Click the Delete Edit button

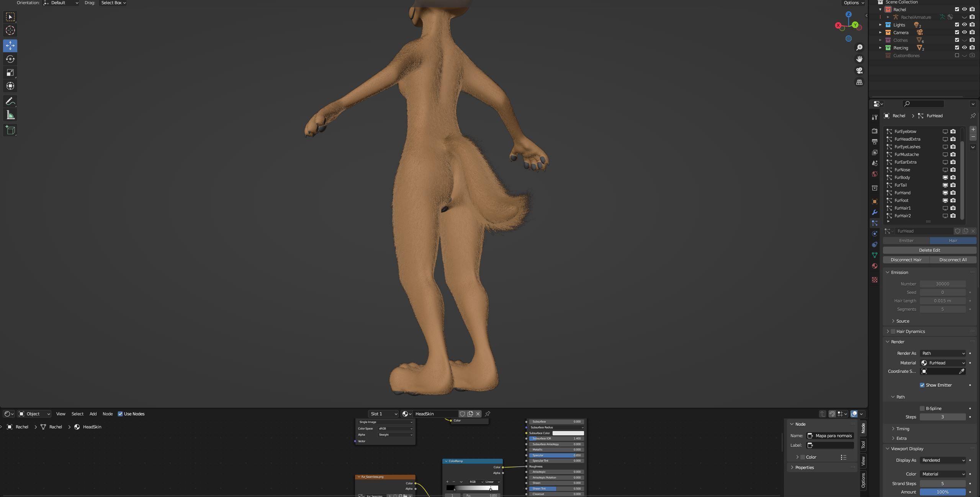click(929, 250)
